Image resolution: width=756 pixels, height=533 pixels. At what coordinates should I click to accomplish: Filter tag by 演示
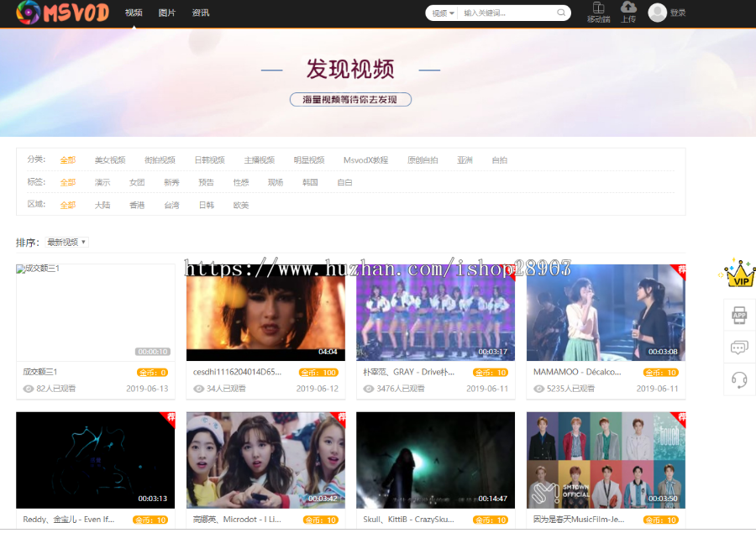pos(102,182)
